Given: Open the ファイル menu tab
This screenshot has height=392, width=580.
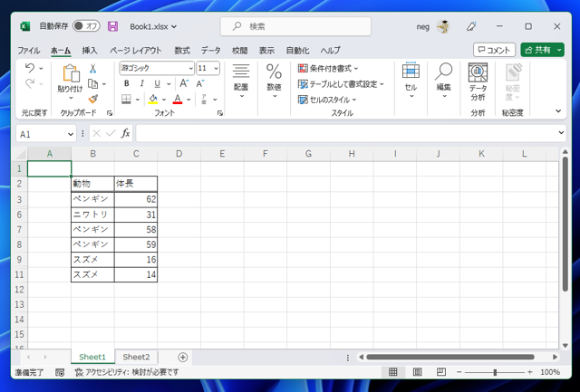Looking at the screenshot, I should click(29, 51).
